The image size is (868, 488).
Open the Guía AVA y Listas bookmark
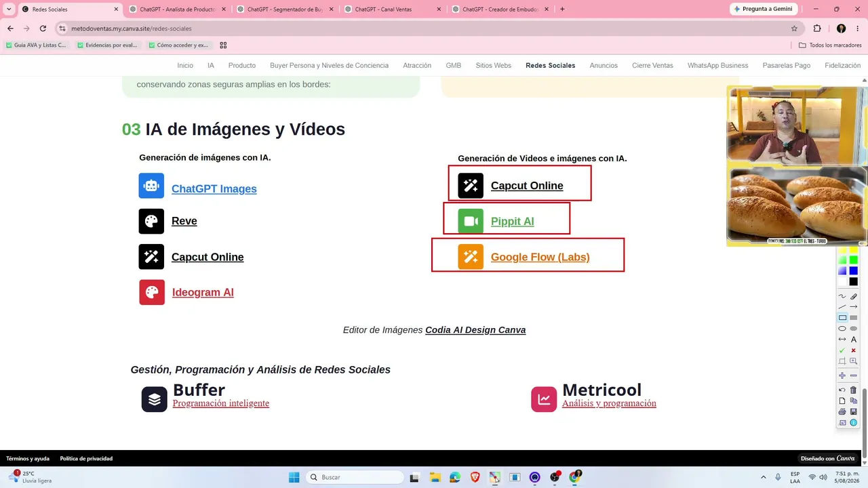36,45
